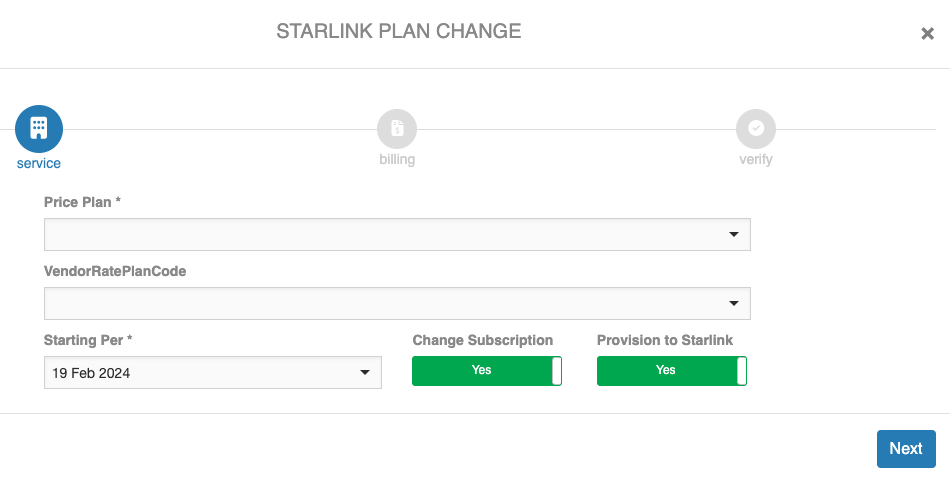Viewport: 950px width, 482px height.
Task: Open the Price Plan dropdown arrow
Action: click(x=734, y=234)
